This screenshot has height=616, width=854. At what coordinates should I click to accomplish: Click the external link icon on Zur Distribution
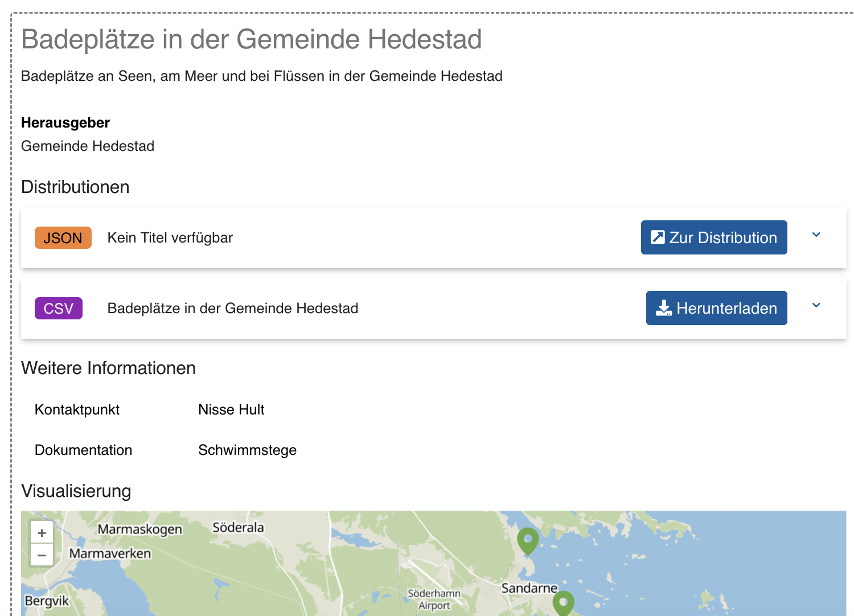coord(658,237)
